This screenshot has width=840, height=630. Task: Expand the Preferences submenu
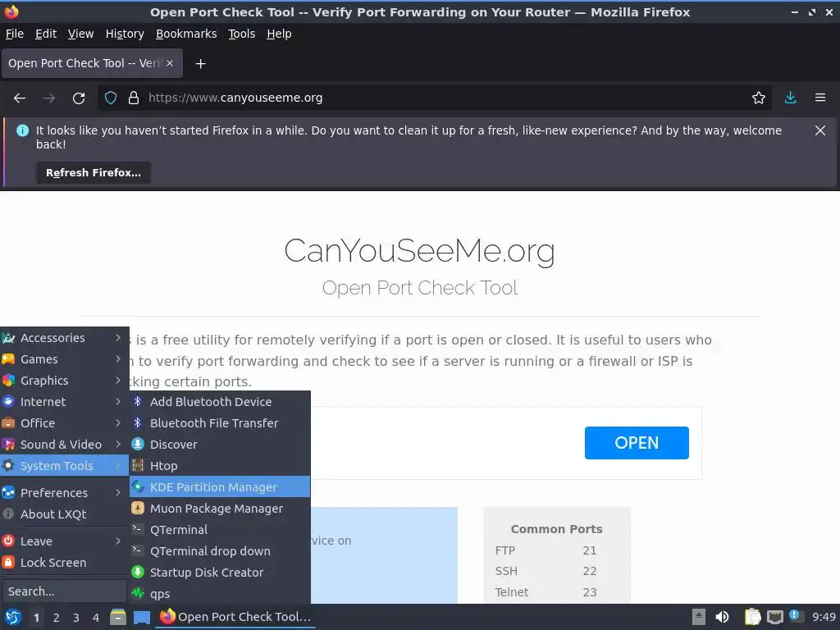point(64,493)
